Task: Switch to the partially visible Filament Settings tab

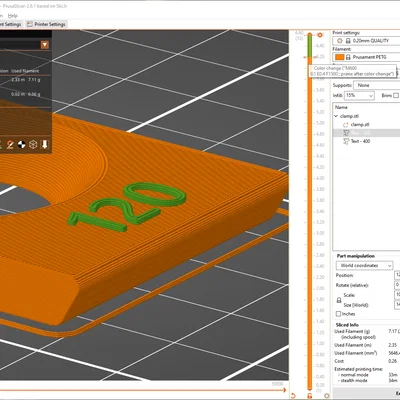Action: click(x=11, y=24)
